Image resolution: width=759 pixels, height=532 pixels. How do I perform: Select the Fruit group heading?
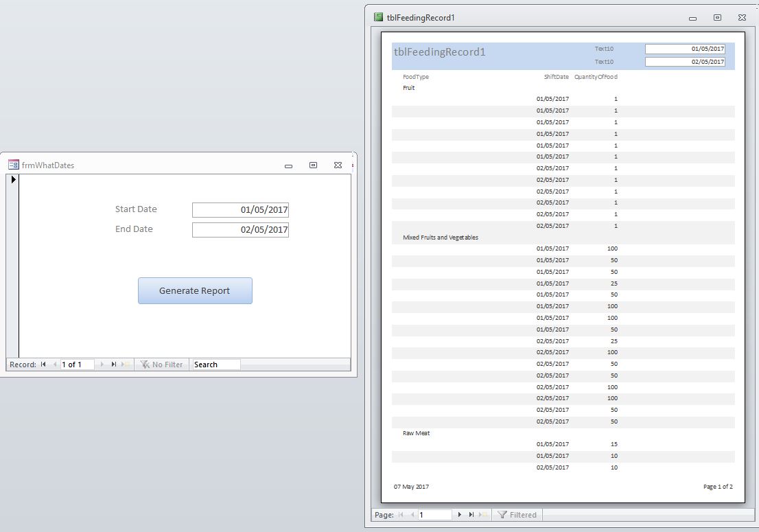[x=409, y=88]
